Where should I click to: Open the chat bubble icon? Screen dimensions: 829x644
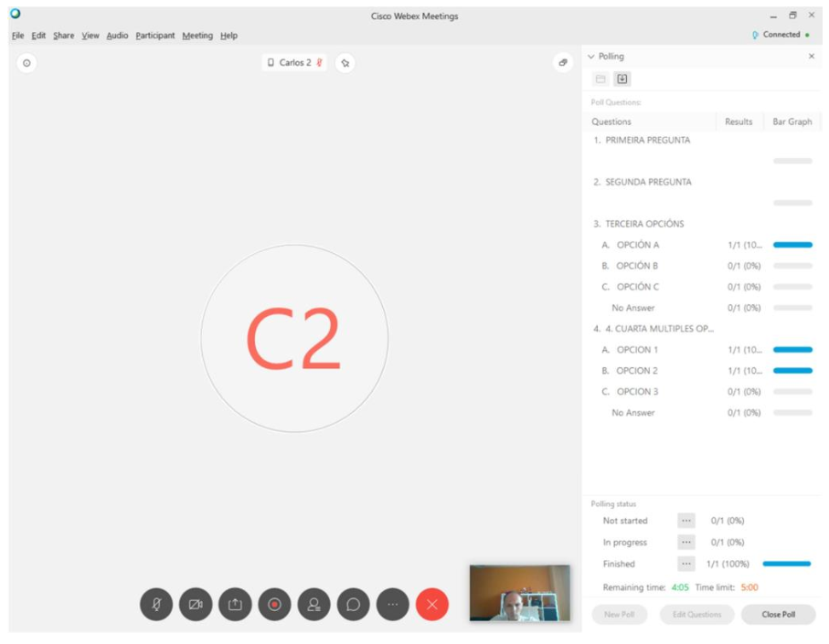[x=353, y=604]
